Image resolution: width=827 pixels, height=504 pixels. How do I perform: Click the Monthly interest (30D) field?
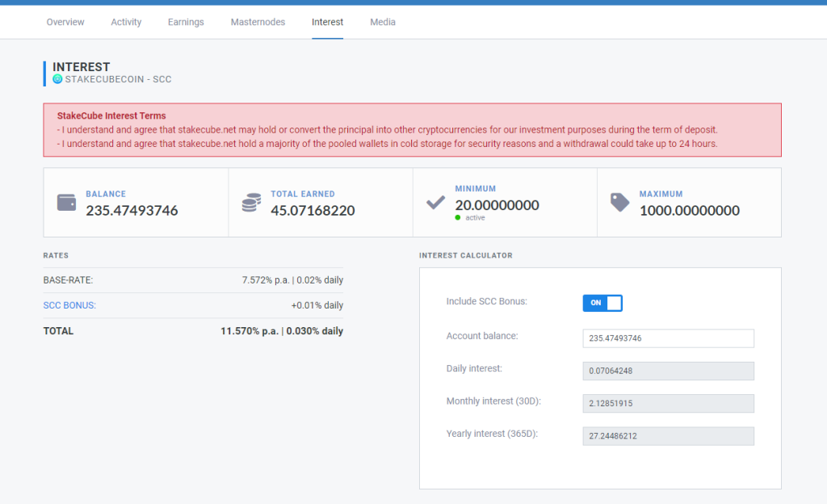click(x=668, y=404)
